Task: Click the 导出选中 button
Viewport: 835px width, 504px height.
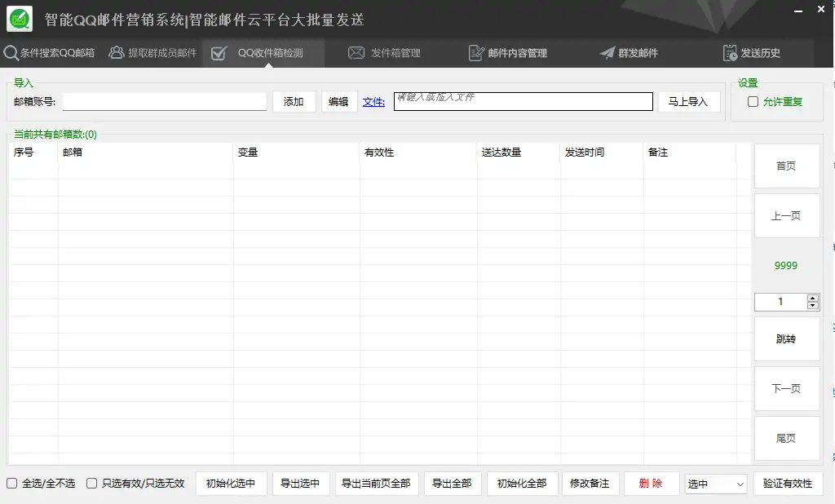Action: (x=301, y=484)
